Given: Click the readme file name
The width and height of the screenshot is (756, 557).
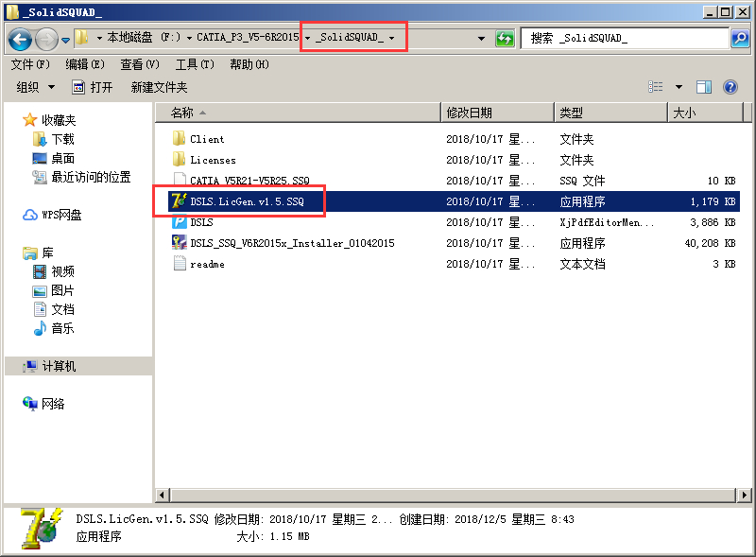Looking at the screenshot, I should point(207,264).
